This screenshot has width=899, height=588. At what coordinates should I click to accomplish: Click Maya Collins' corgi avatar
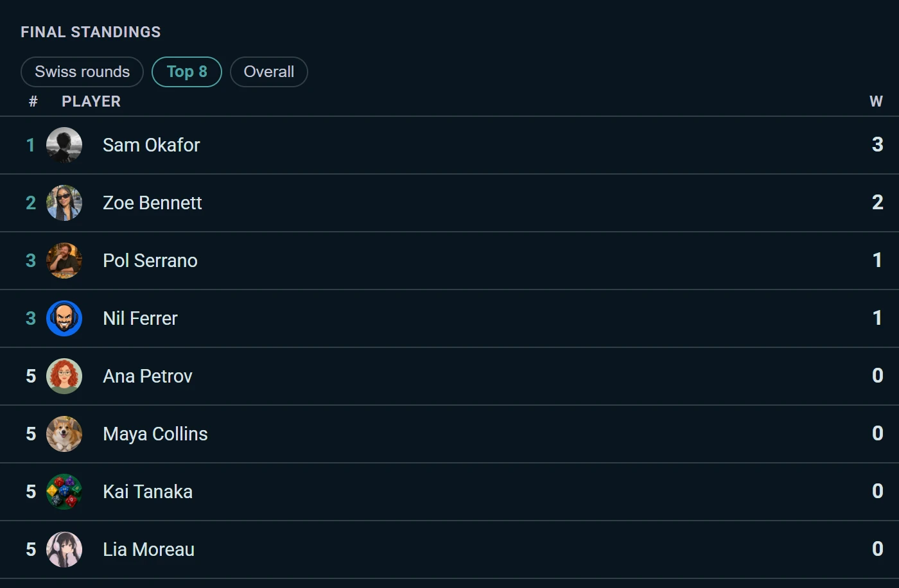[64, 434]
